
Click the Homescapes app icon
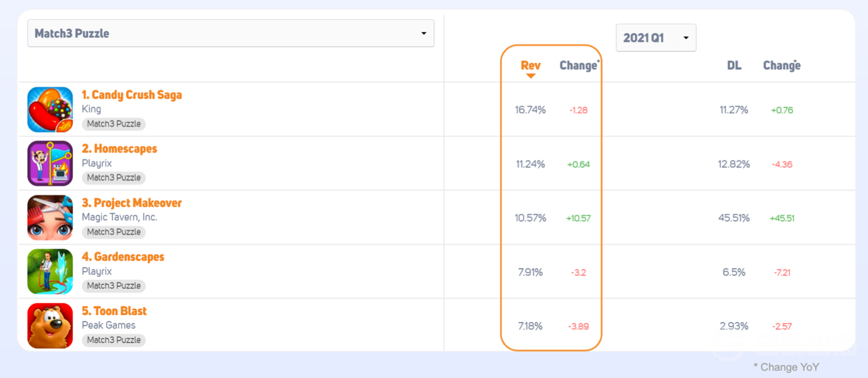point(50,163)
